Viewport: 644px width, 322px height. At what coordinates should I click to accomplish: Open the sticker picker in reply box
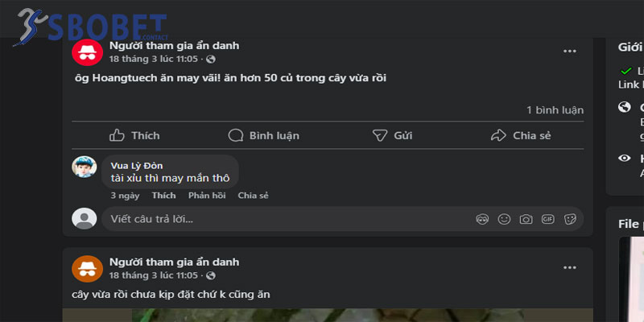pos(570,219)
